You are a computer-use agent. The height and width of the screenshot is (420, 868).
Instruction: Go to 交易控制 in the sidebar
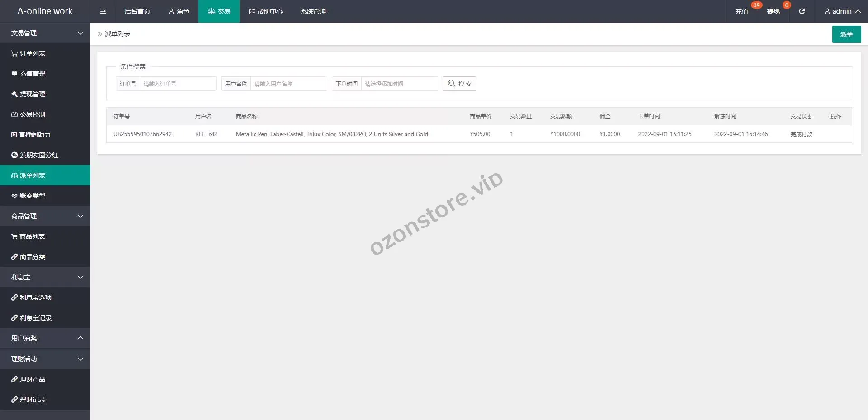(x=28, y=114)
